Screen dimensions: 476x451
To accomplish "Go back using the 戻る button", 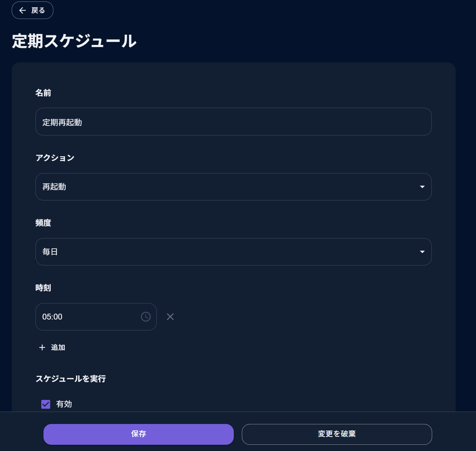I will [x=33, y=10].
